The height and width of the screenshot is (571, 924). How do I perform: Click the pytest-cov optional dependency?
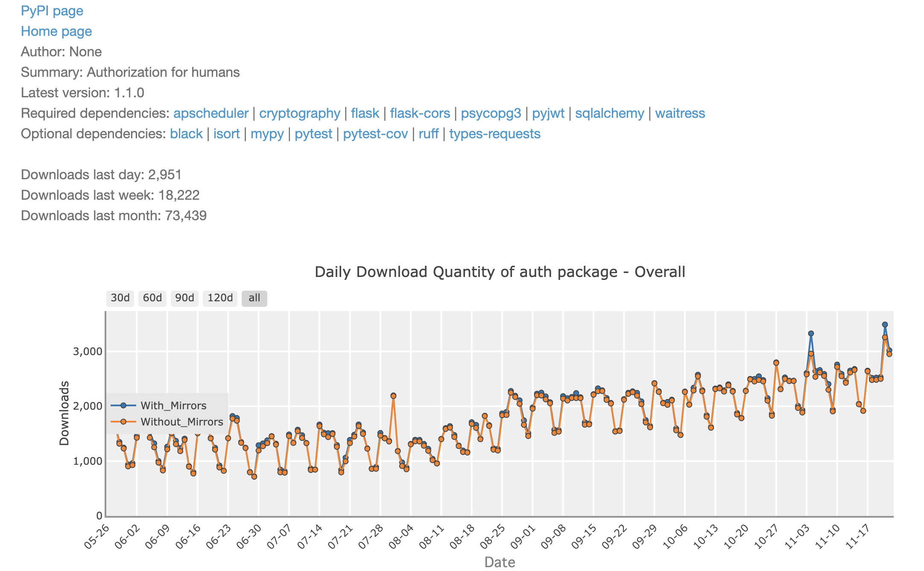pos(375,134)
